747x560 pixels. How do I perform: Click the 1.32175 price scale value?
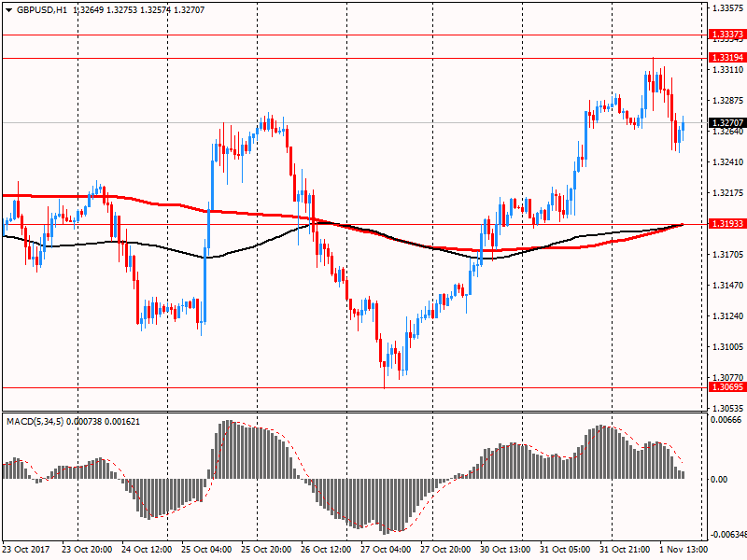[x=727, y=193]
